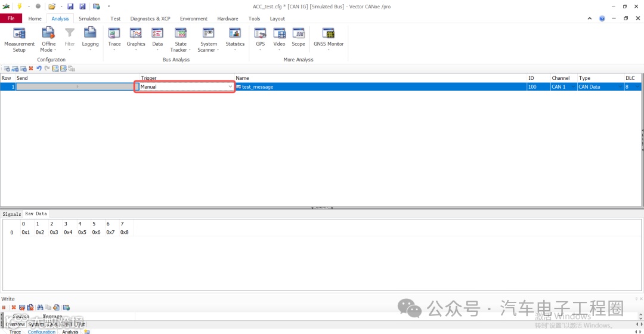Open the Scope window
The height and width of the screenshot is (334, 644).
pos(298,38)
